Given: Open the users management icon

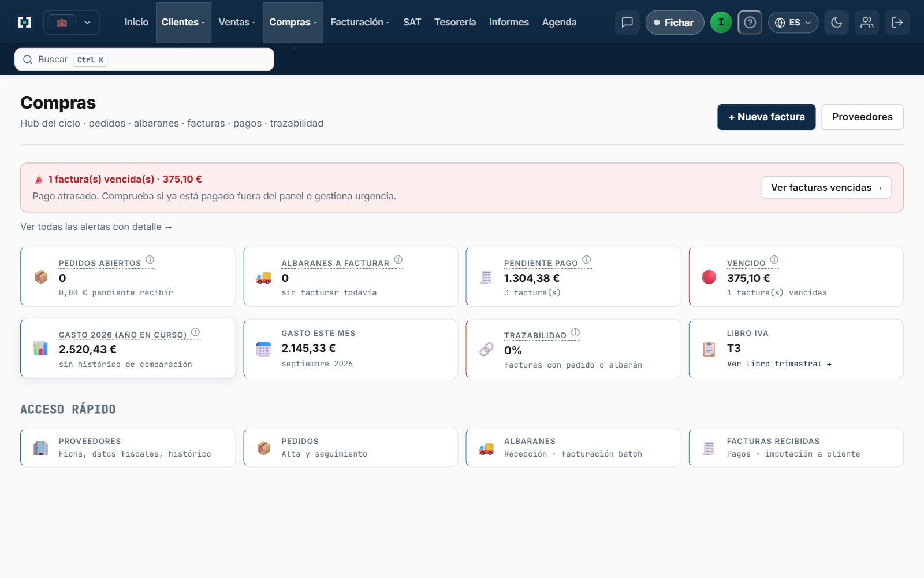Looking at the screenshot, I should pyautogui.click(x=867, y=23).
